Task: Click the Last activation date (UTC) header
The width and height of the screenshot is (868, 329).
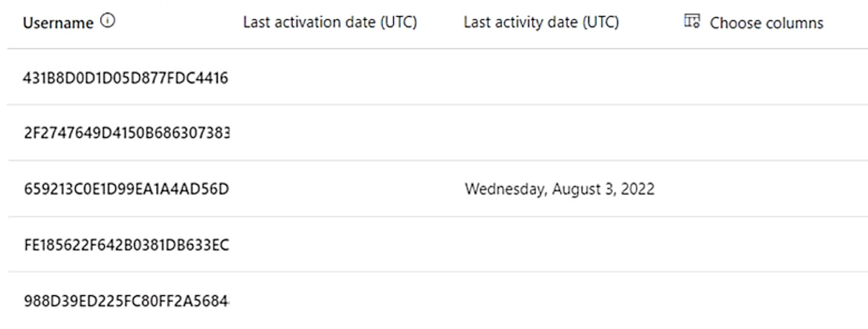Action: (330, 23)
